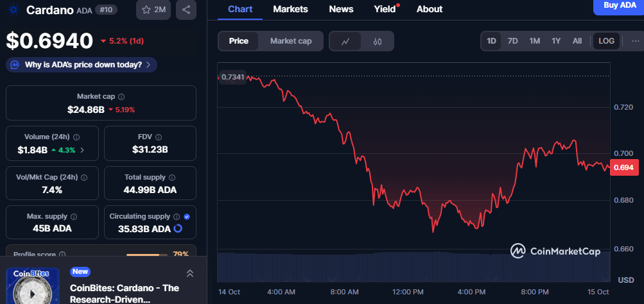The width and height of the screenshot is (644, 304).
Task: Go to the News tab
Action: [341, 9]
